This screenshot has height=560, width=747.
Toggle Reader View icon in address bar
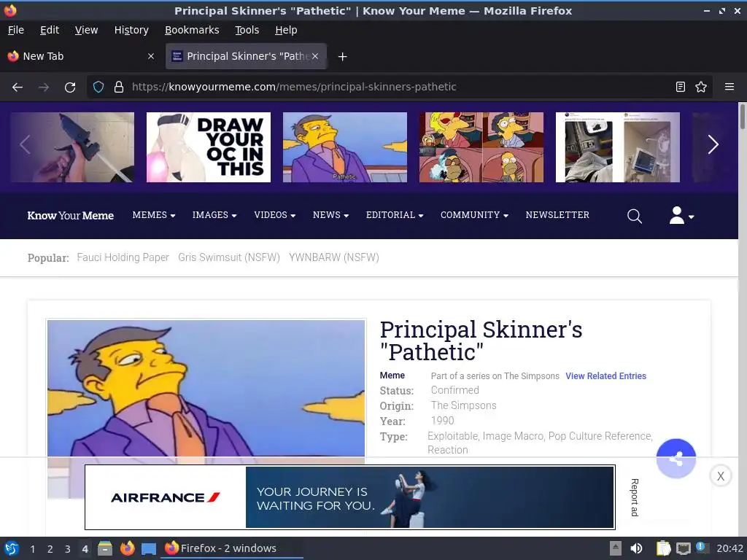681,87
